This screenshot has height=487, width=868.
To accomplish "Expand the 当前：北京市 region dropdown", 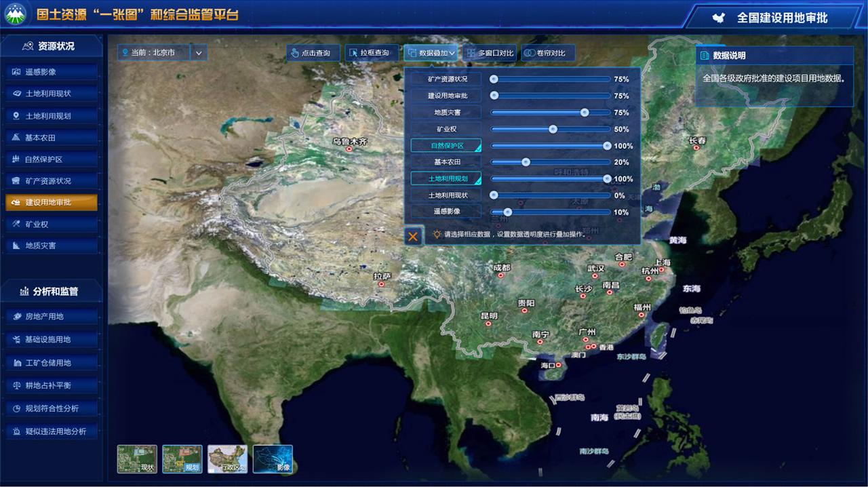I will click(199, 52).
